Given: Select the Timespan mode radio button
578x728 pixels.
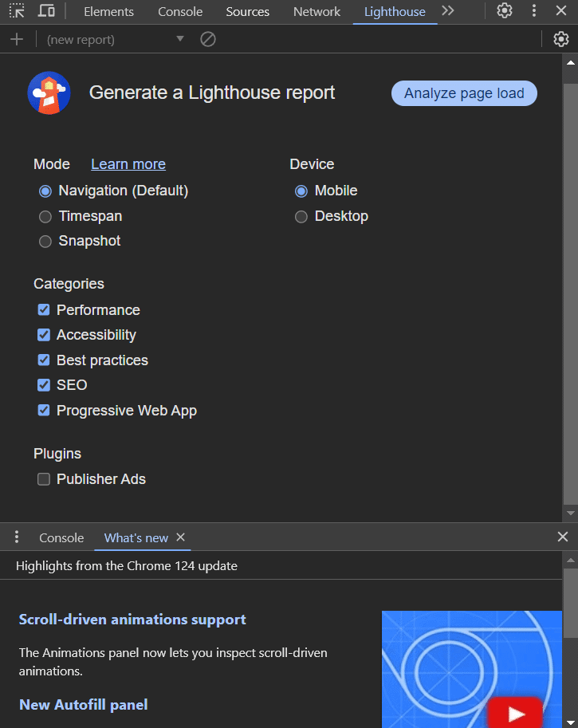Looking at the screenshot, I should click(45, 216).
